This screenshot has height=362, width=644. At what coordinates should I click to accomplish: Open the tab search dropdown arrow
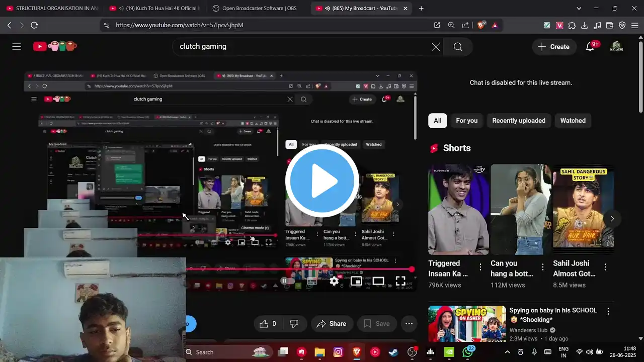tap(579, 9)
